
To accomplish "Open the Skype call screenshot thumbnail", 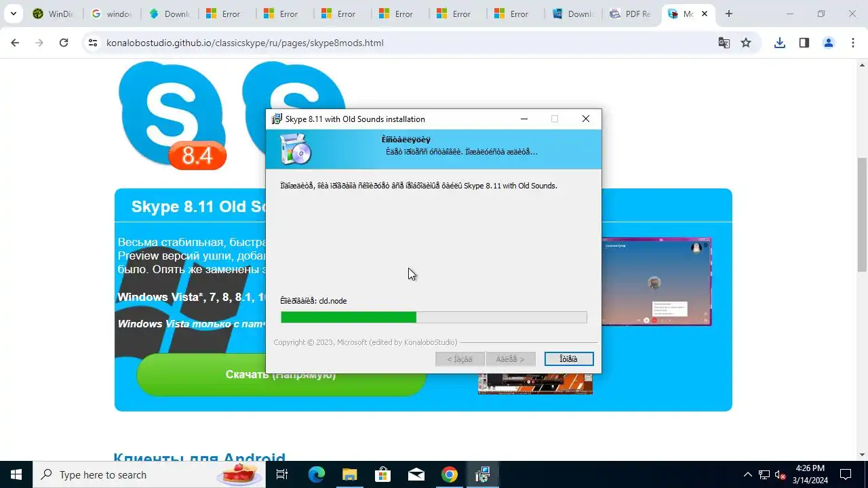I will point(656,281).
